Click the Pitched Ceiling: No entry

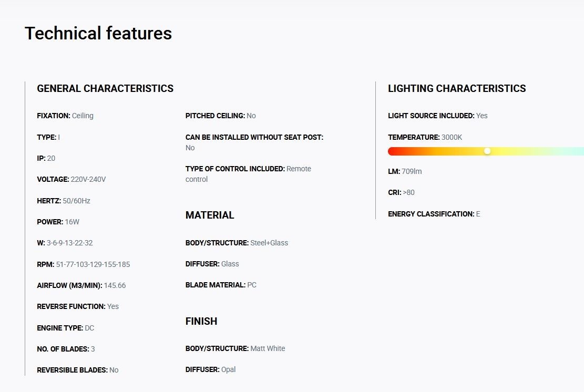(x=220, y=116)
